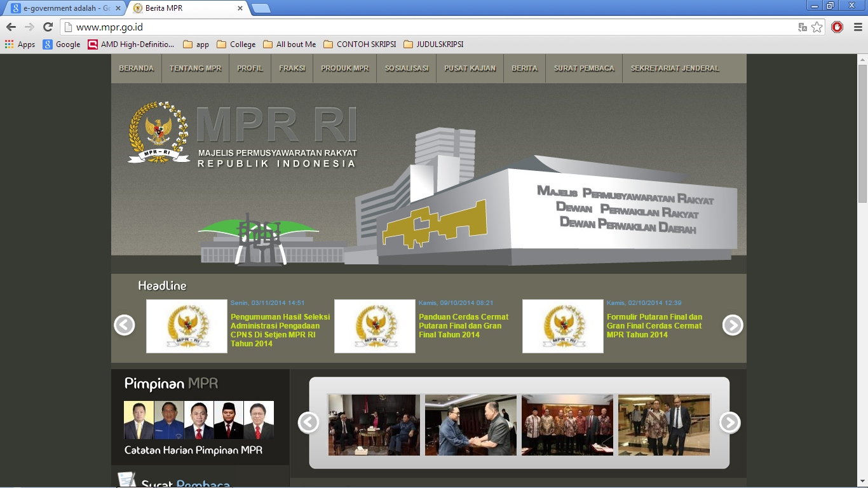Go back with the browser back arrow
Image resolution: width=868 pixels, height=488 pixels.
(x=11, y=27)
